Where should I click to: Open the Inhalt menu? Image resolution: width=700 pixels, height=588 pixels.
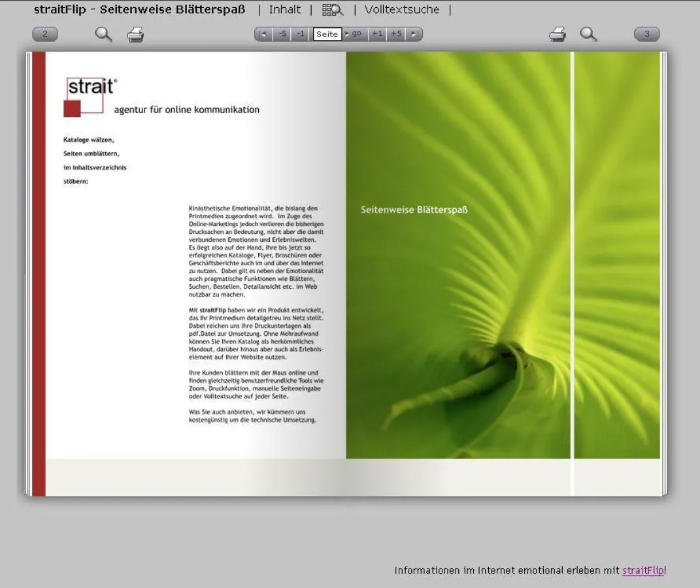coord(285,10)
